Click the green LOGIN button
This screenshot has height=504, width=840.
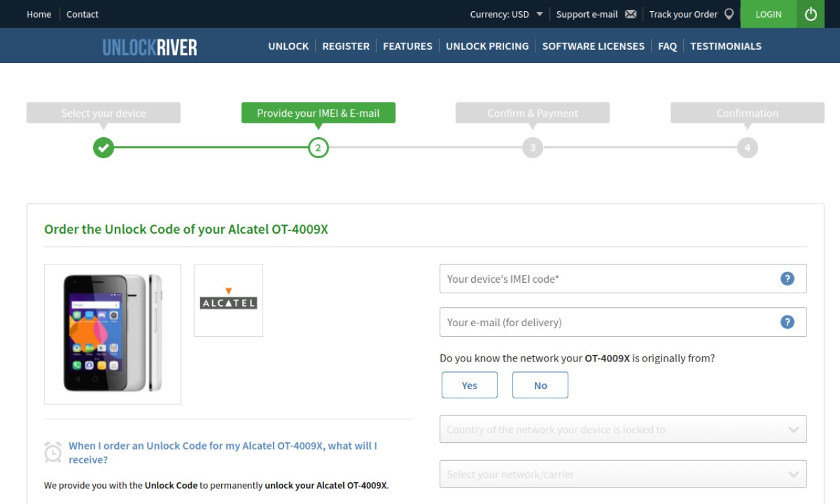click(768, 14)
